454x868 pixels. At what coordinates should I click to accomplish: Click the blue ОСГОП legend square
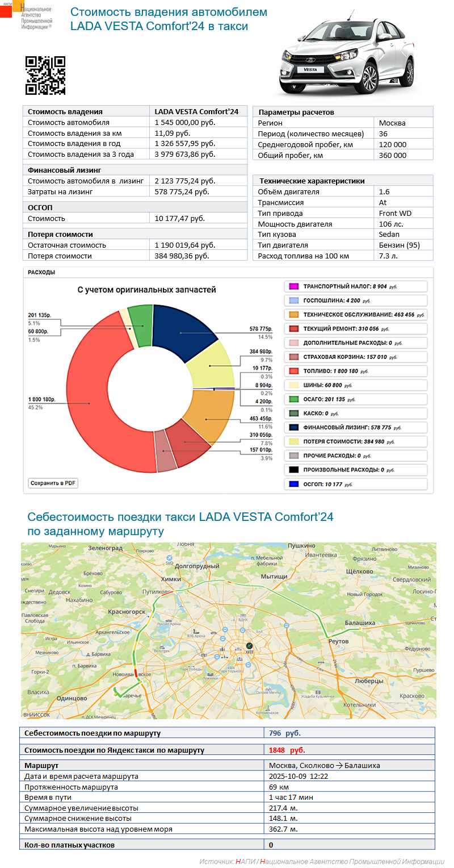point(293,484)
